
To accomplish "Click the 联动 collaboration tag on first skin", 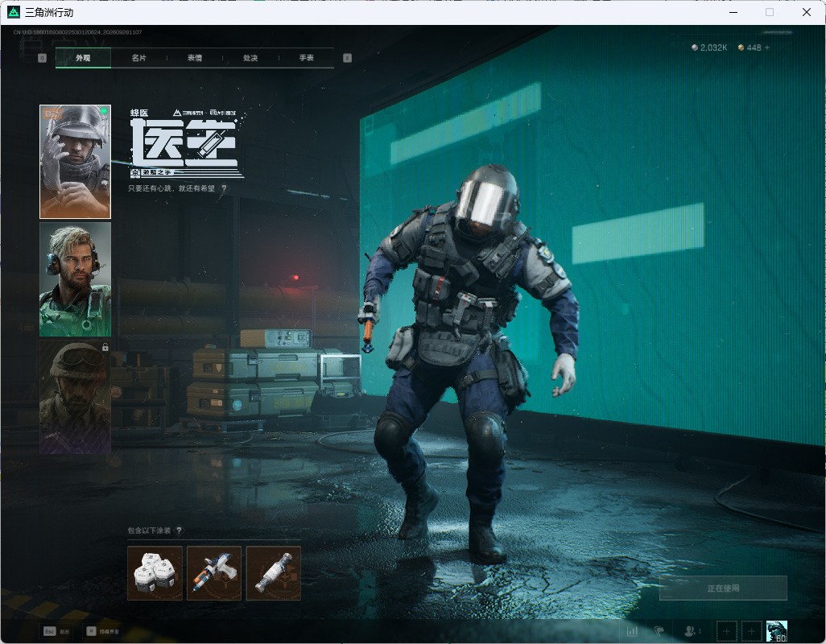I will pyautogui.click(x=52, y=114).
